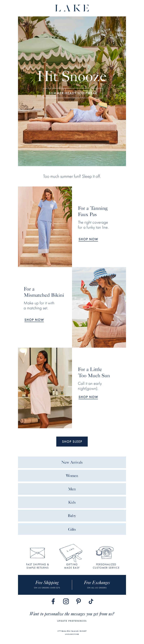
Task: Open the TikTok social icon
Action: point(91,601)
